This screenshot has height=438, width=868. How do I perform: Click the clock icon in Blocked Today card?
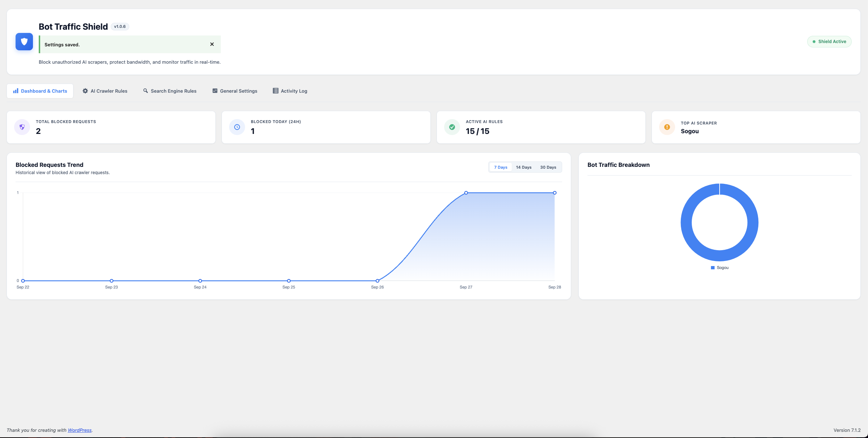point(237,127)
